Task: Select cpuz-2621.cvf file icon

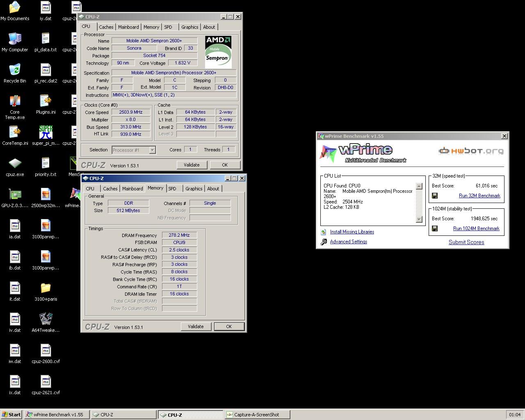Action: click(46, 385)
